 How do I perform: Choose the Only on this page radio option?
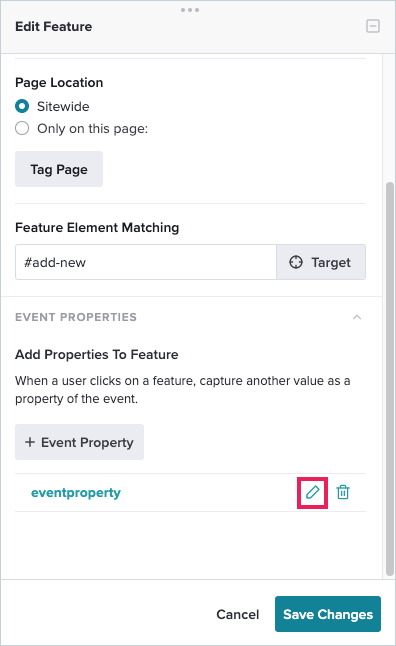22,128
